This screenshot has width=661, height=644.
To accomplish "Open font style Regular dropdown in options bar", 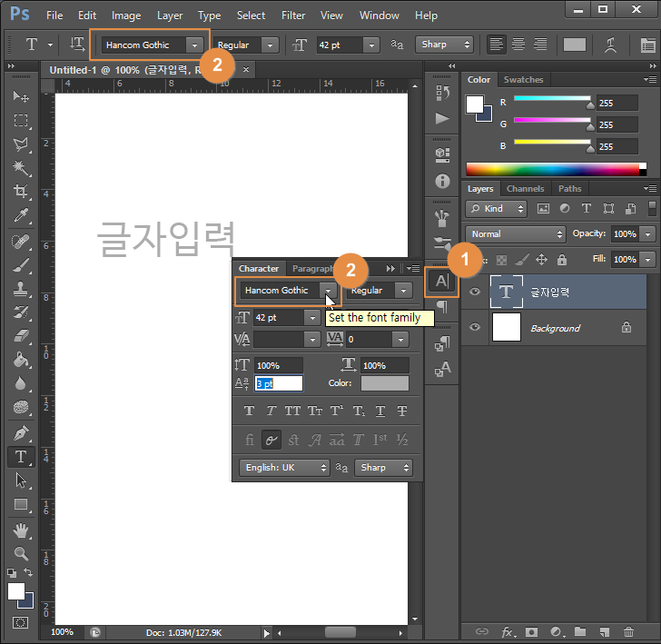I will 270,45.
